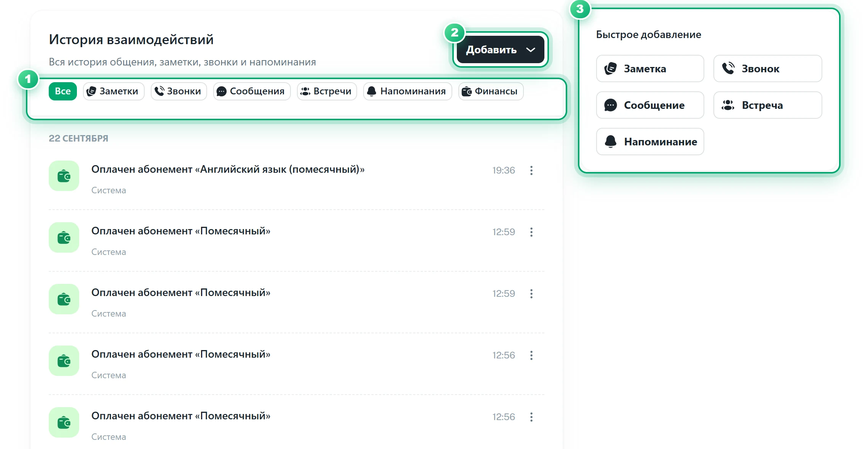
Task: Filter history by Сообщения
Action: tap(252, 91)
